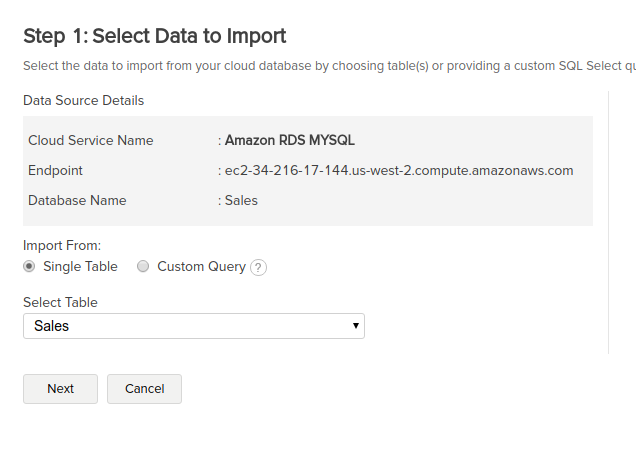Proceed with the Next button
Image resolution: width=636 pixels, height=450 pixels.
pos(60,389)
